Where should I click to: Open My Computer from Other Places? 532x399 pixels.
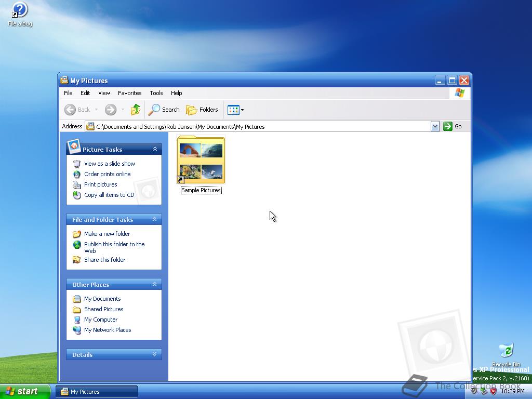coord(101,320)
